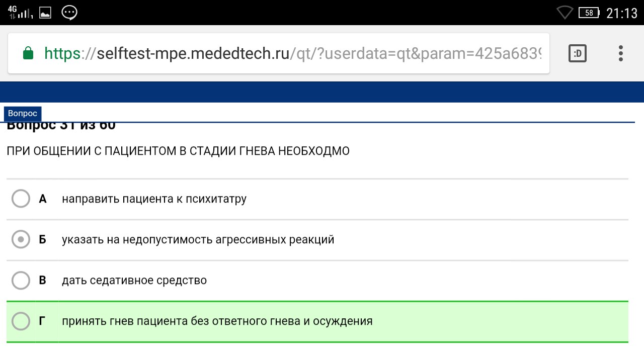Select radio button for answer Г
This screenshot has width=644, height=362.
[21, 321]
